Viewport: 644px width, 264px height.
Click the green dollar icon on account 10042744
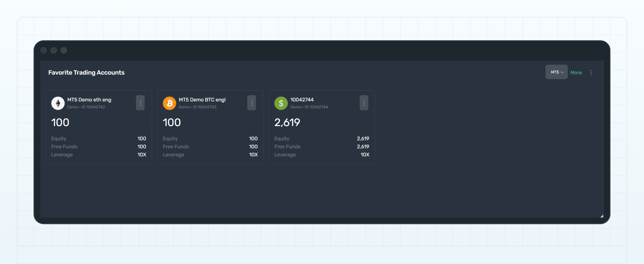281,103
